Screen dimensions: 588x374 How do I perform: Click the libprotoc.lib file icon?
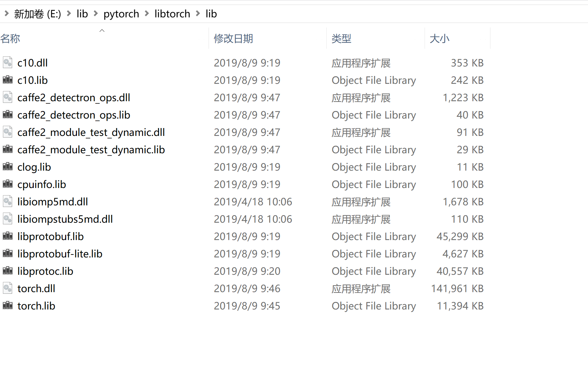click(8, 271)
